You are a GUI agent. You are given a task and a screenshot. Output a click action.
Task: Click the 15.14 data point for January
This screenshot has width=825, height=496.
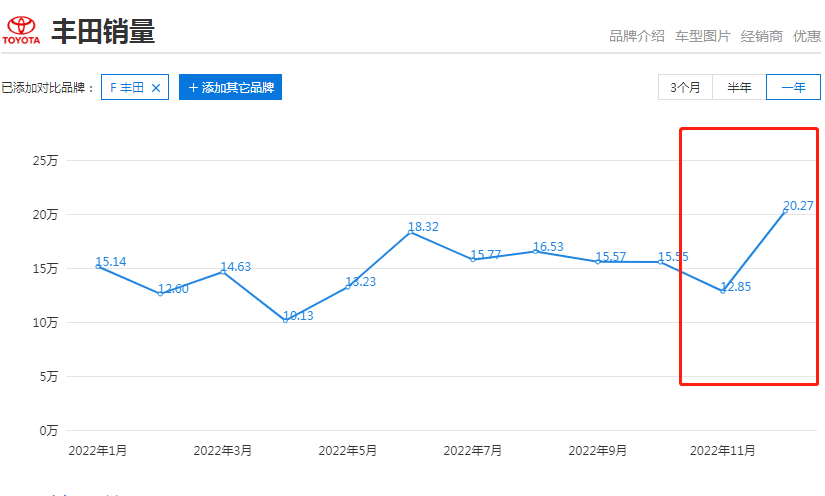[98, 267]
